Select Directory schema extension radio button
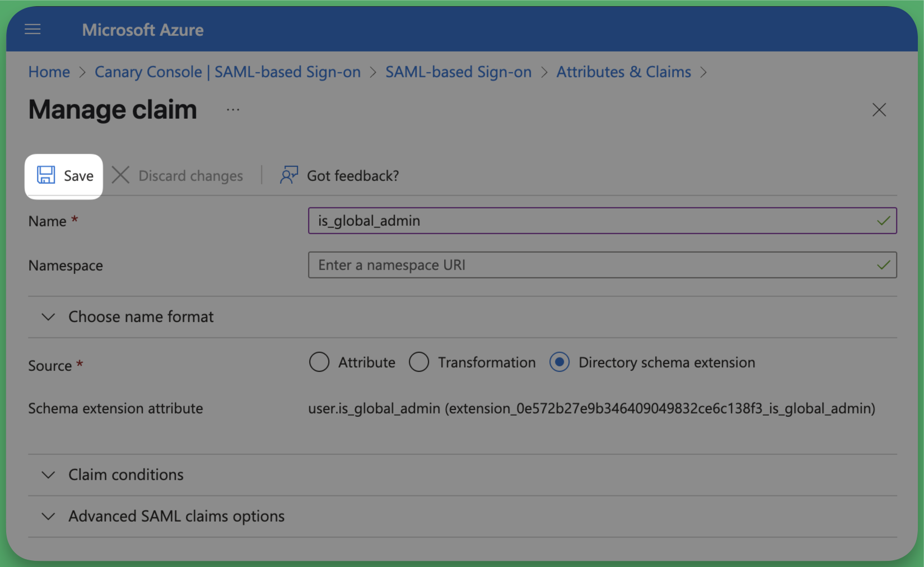The width and height of the screenshot is (924, 567). click(559, 362)
